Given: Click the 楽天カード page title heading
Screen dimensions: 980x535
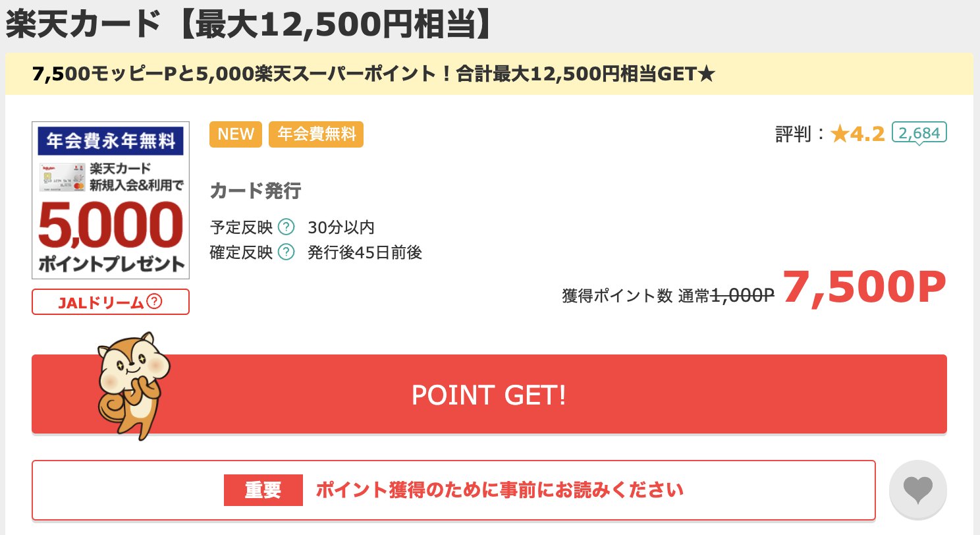Looking at the screenshot, I should [x=249, y=24].
